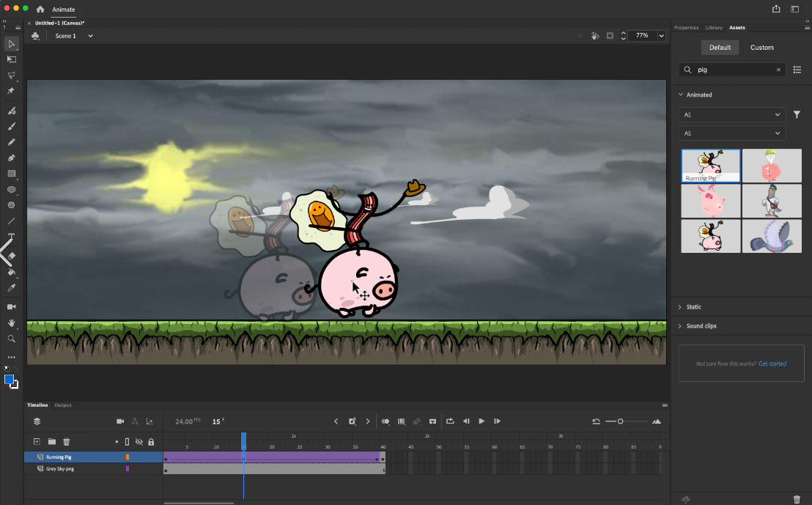812x505 pixels.
Task: Activate the Eyedropper tool
Action: [x=11, y=288]
